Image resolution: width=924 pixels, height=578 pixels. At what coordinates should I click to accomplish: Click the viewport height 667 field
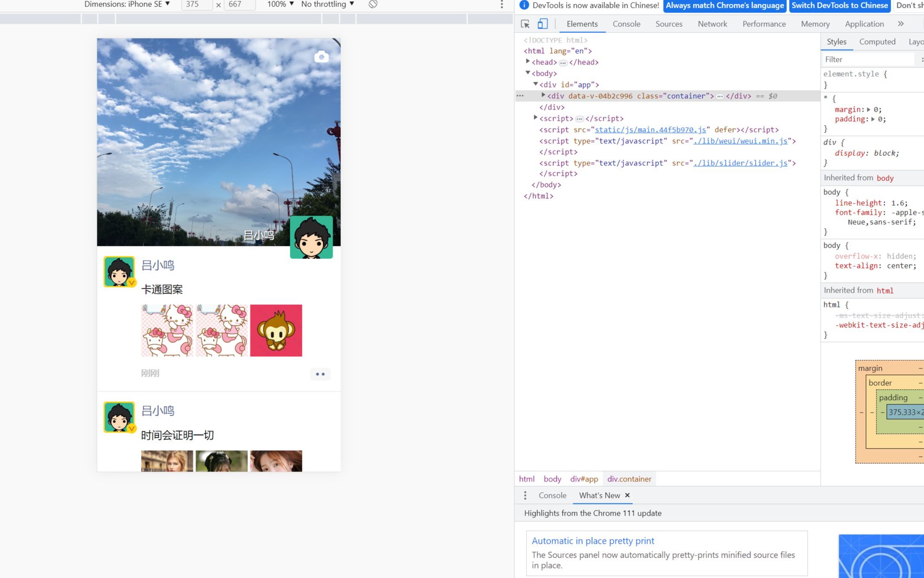pos(240,4)
